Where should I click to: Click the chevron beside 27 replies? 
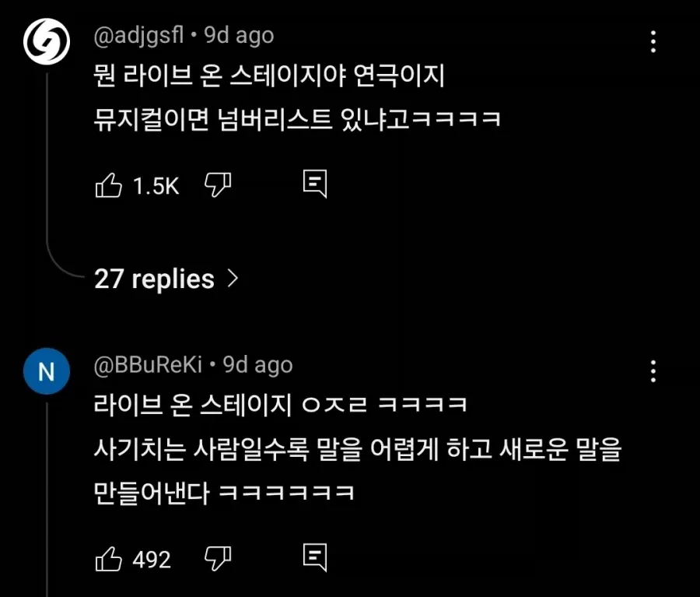[x=231, y=279]
